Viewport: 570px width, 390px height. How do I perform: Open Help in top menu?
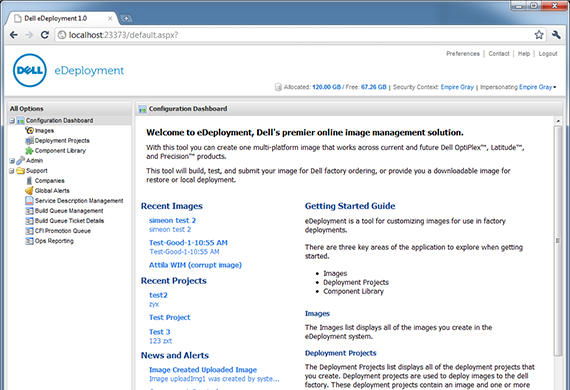524,54
